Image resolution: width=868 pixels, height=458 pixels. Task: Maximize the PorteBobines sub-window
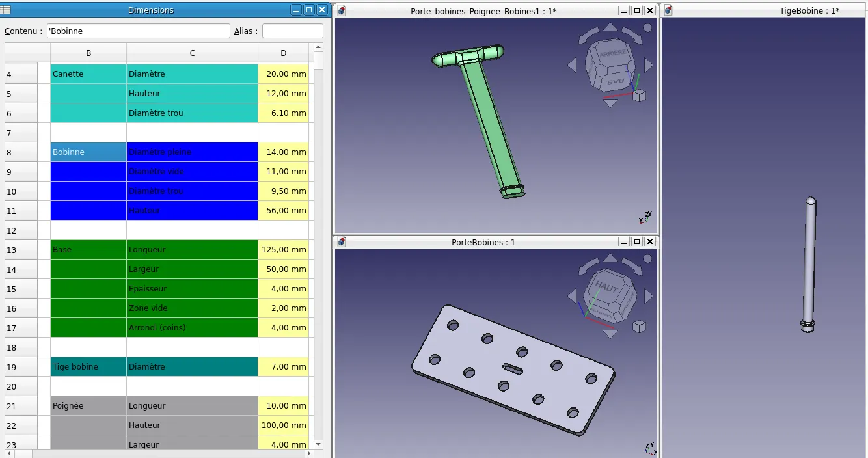pos(637,241)
